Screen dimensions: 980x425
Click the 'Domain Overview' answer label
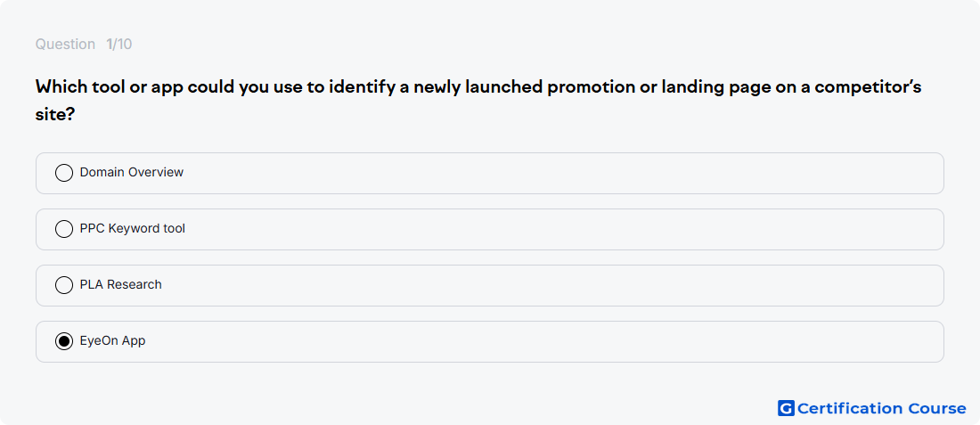click(x=131, y=172)
